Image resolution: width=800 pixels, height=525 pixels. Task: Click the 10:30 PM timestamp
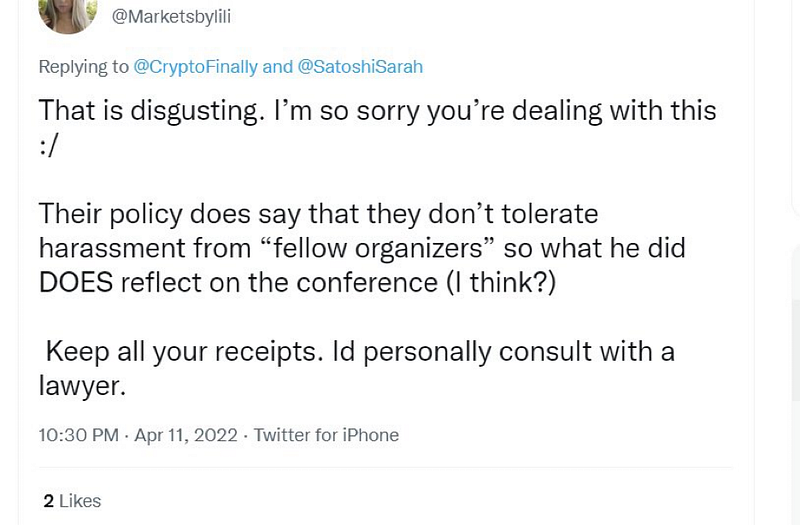point(78,435)
